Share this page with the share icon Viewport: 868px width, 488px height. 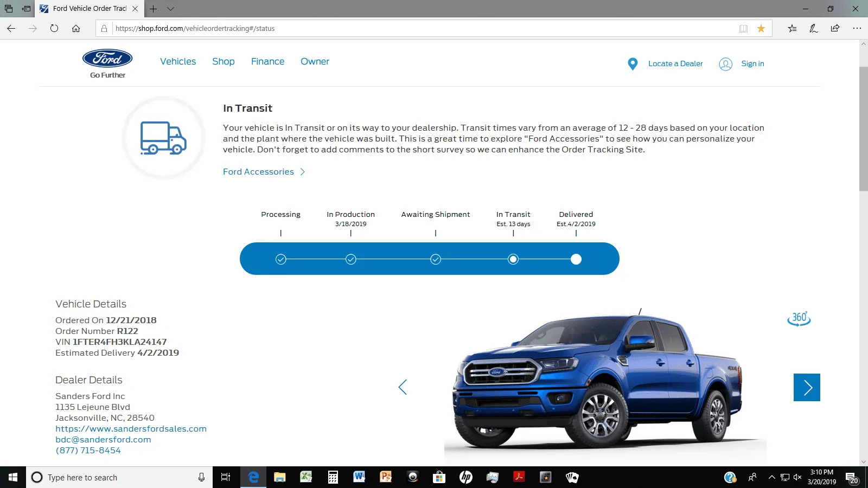(835, 28)
